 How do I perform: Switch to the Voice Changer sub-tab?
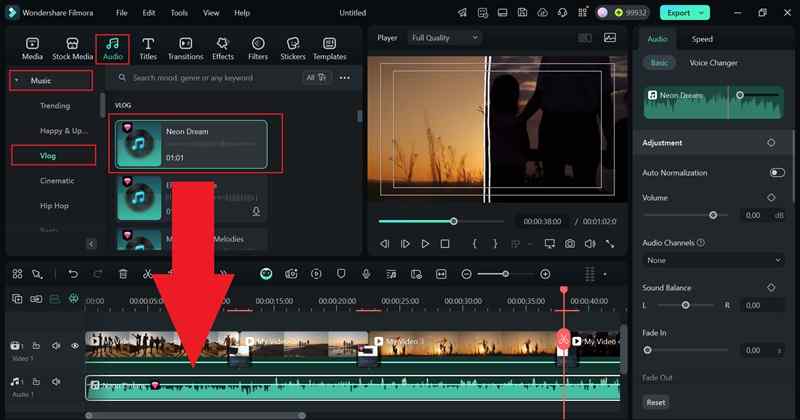coord(713,63)
